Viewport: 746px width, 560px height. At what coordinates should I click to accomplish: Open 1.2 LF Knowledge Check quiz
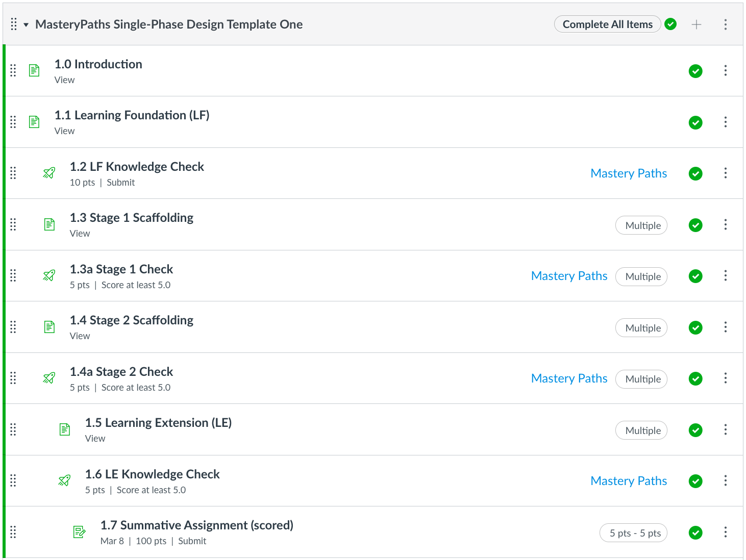(137, 167)
